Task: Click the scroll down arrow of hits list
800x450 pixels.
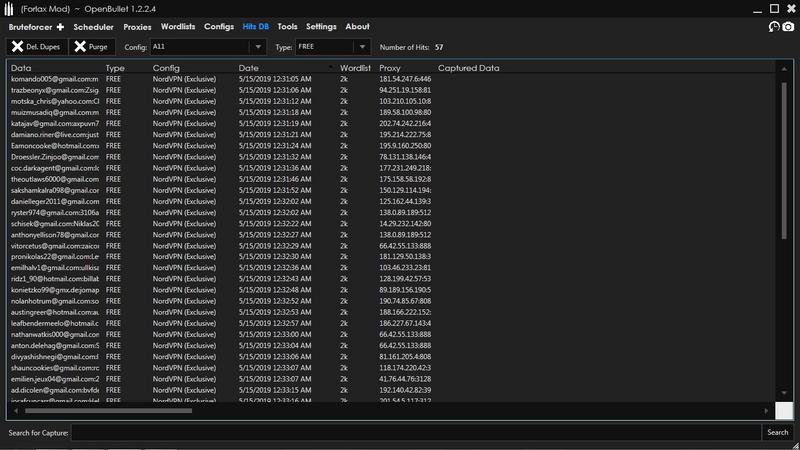Action: 784,393
